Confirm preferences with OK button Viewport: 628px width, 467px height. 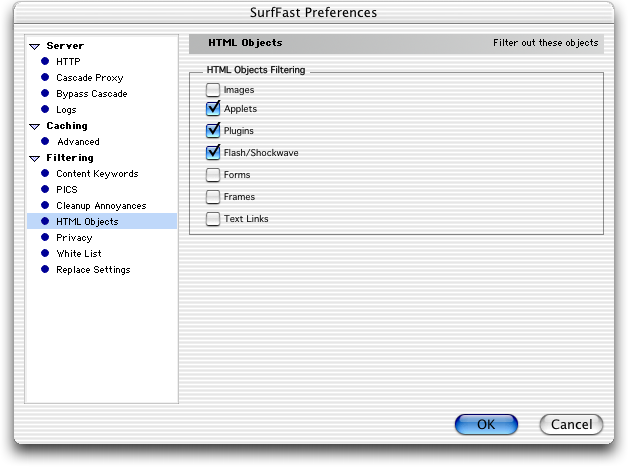pyautogui.click(x=486, y=425)
